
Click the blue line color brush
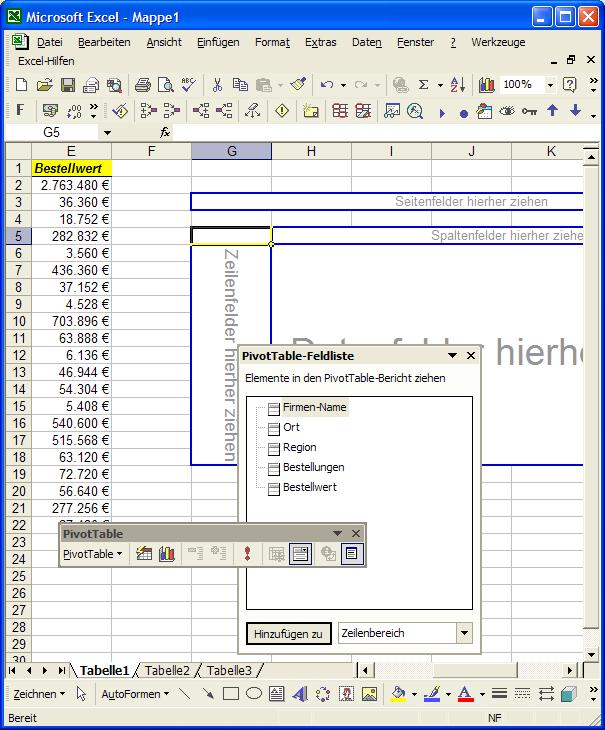432,694
